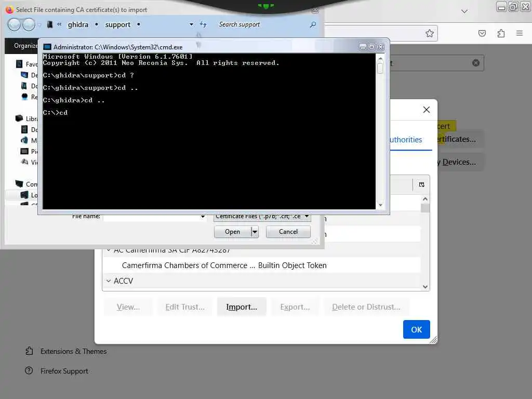The image size is (532, 399).
Task: Click Cancel in the file dialog
Action: (288, 232)
